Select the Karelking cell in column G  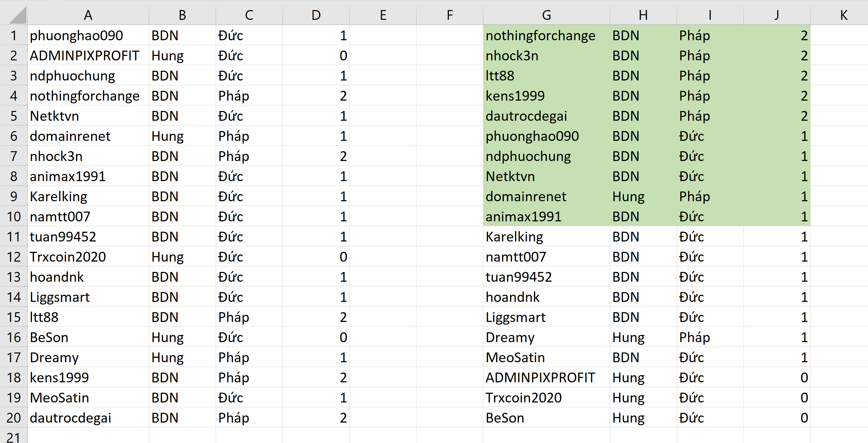514,237
